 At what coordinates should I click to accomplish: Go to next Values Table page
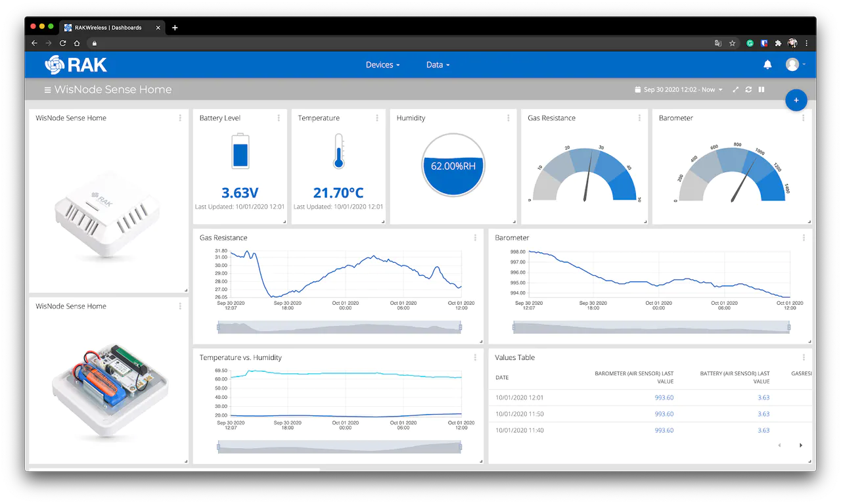801,446
